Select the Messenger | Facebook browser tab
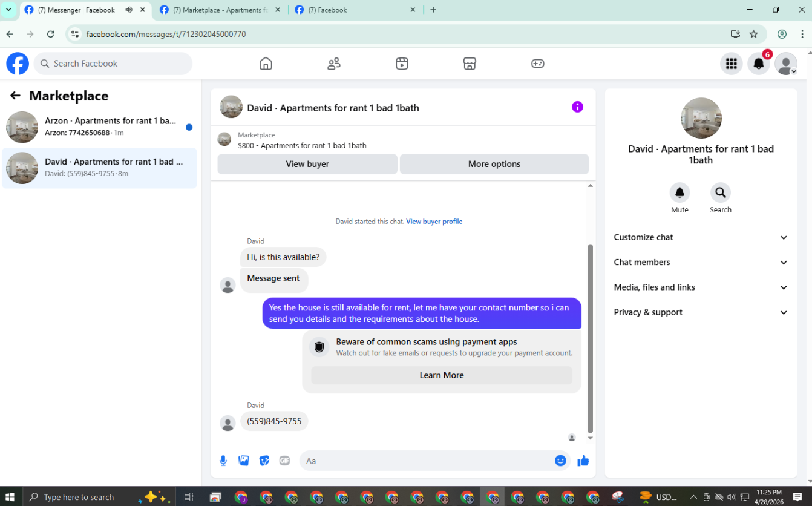 85,10
